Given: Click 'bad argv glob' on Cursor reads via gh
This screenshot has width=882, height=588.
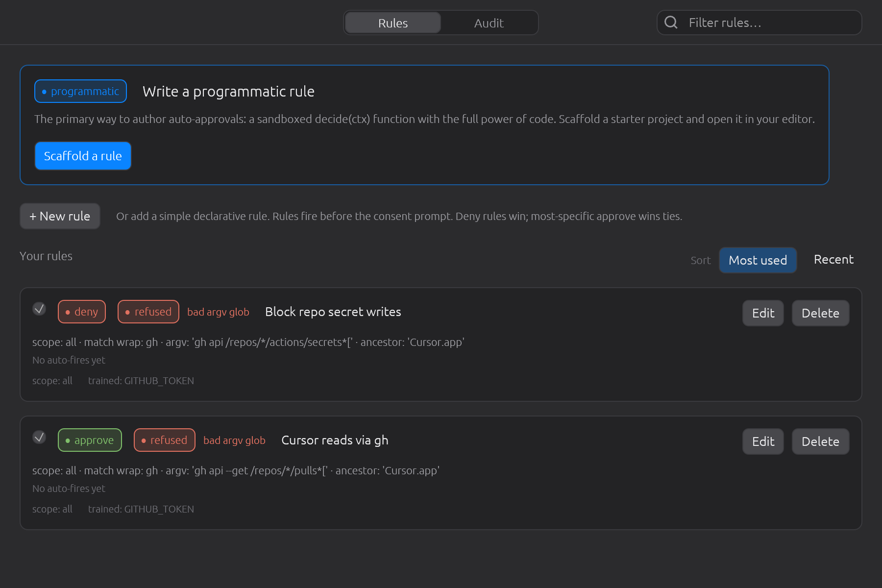Looking at the screenshot, I should [234, 441].
